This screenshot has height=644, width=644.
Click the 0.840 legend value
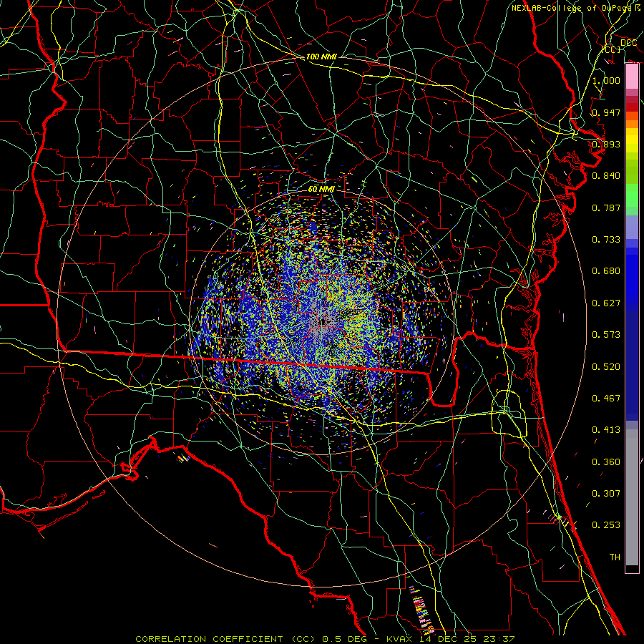606,176
